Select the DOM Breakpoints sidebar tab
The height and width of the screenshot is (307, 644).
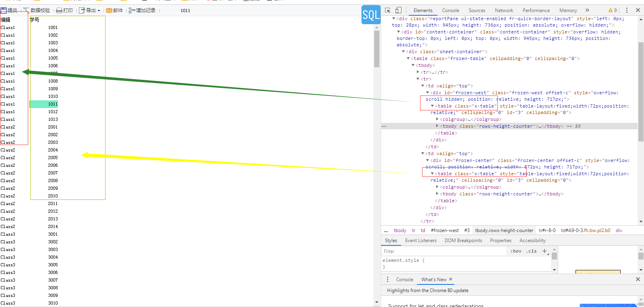463,241
